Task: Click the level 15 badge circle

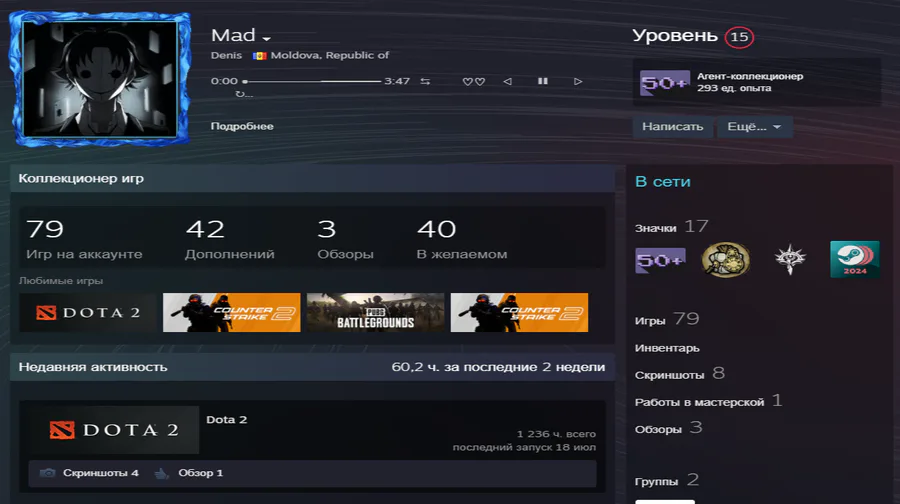Action: tap(739, 37)
